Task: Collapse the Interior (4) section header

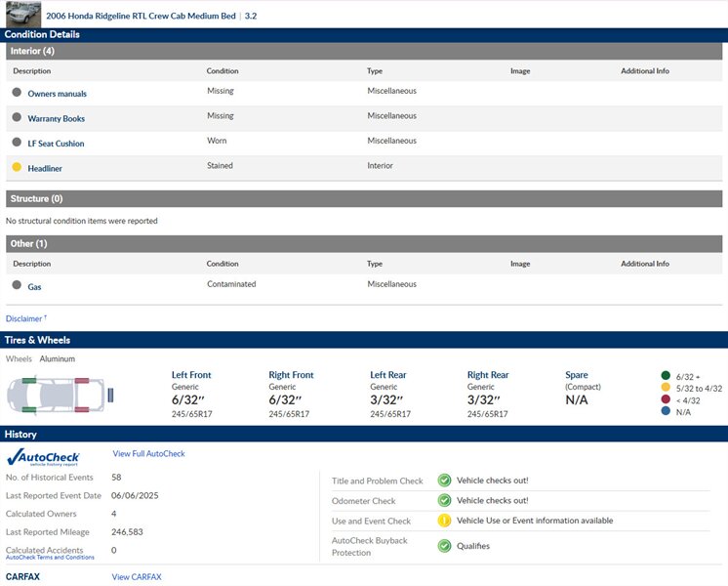Action: 32,51
